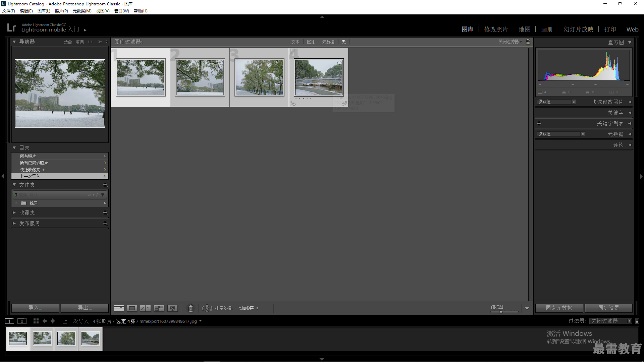Collapse the 导航器 panel
The height and width of the screenshot is (362, 644).
click(x=14, y=42)
